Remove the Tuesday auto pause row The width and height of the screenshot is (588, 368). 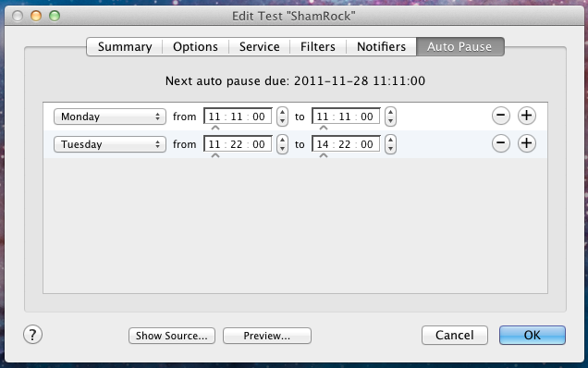tap(500, 143)
